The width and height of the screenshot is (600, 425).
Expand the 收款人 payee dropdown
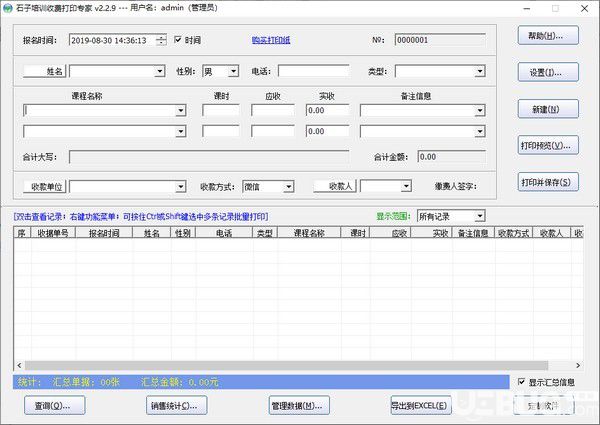406,186
